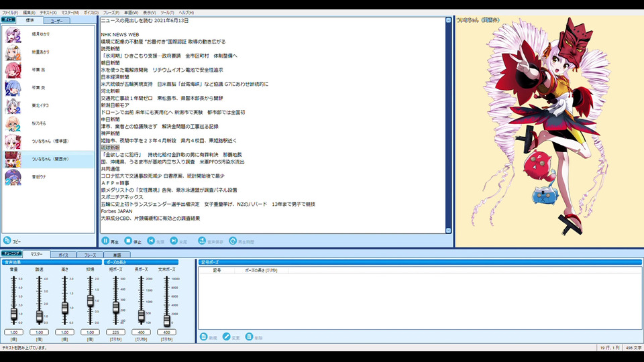Screen dimensions: 644x362
Task: Click the 停止 stop icon
Action: click(128, 241)
